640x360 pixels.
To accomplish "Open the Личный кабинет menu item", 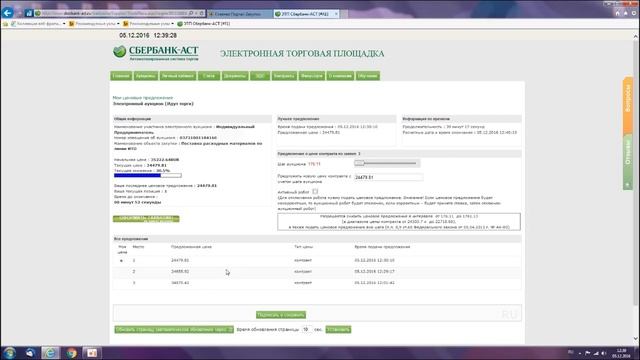I will coord(178,76).
